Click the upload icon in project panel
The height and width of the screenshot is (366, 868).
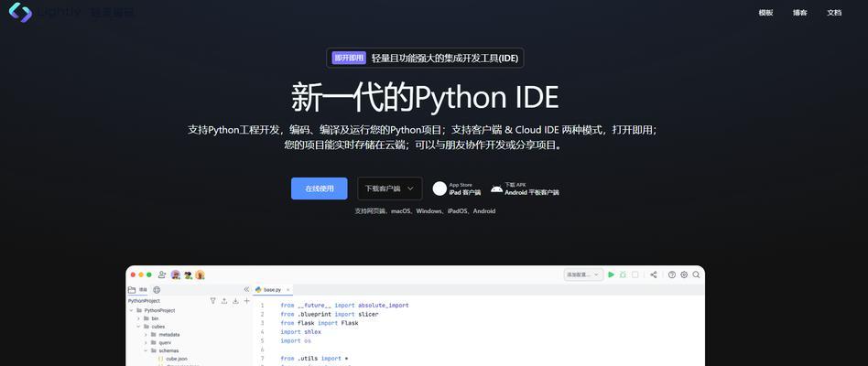click(x=224, y=301)
